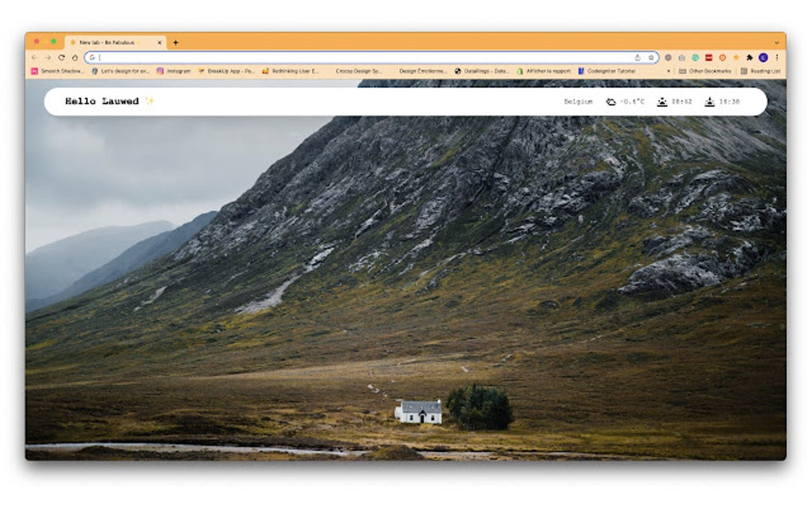Viewport: 812px width, 508px height.
Task: Expand the Other Bookmarks folder
Action: pos(702,70)
